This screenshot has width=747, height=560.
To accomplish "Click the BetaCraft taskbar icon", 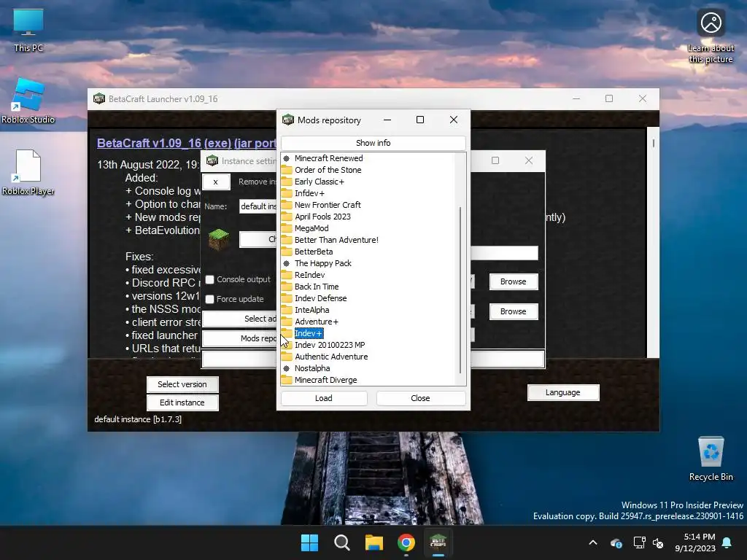I will click(438, 542).
